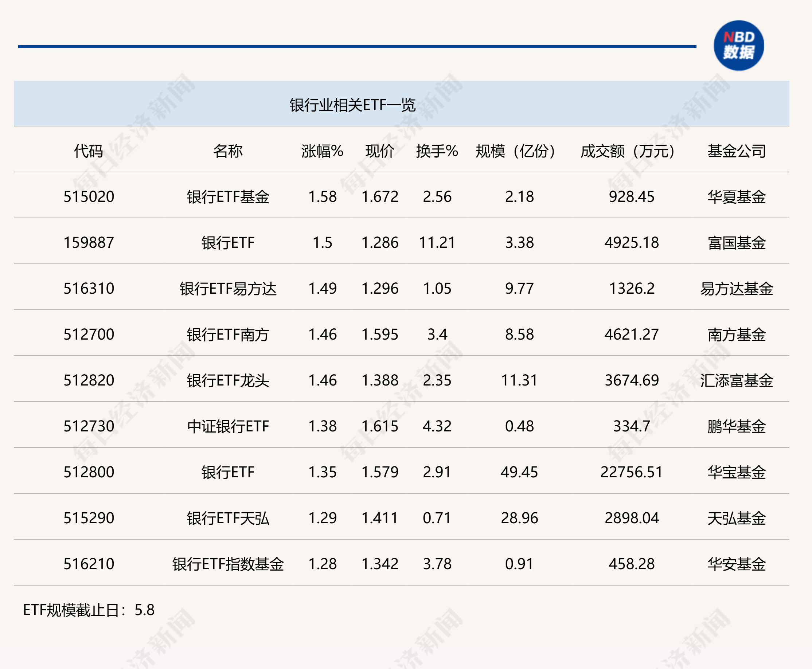Click 南方基金 company cell

tap(736, 334)
